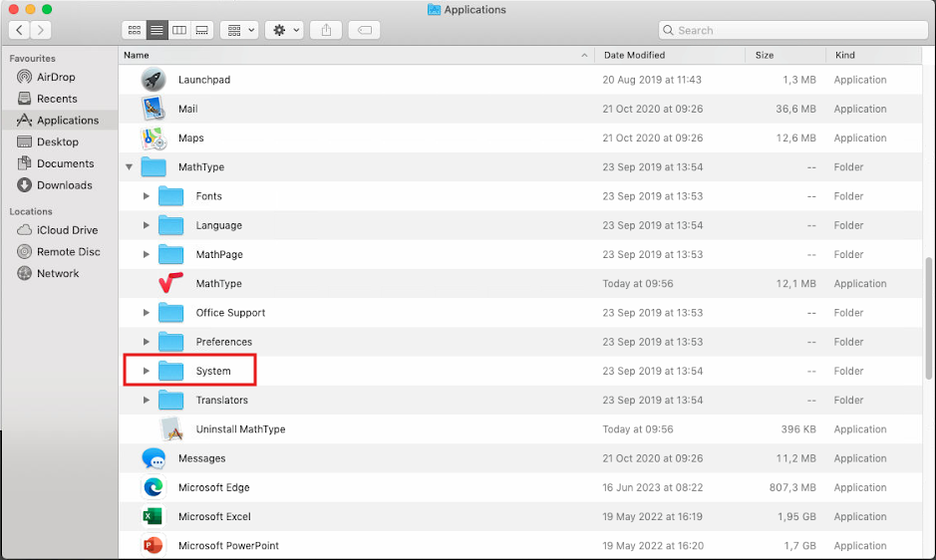Click the 807,3 MB size value
This screenshot has height=560, width=936.
tap(792, 487)
